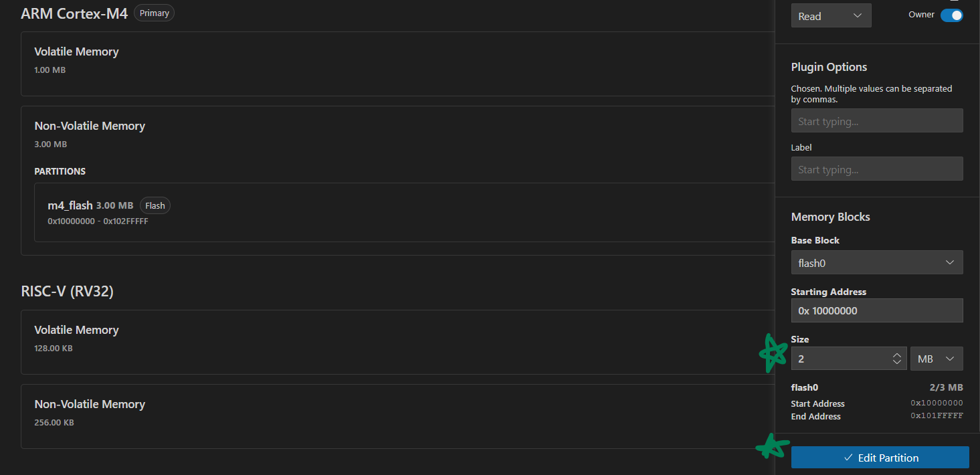Click the Plugin Options text field
The height and width of the screenshot is (475, 980).
tap(876, 121)
